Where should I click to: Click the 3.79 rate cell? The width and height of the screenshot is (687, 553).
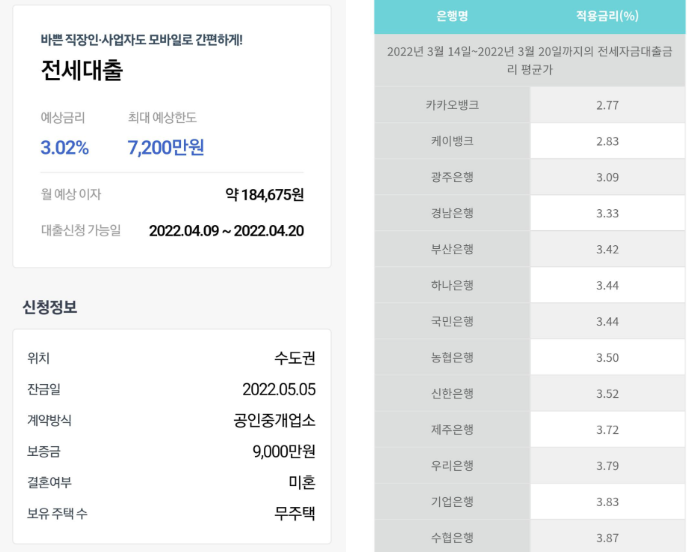pos(608,465)
